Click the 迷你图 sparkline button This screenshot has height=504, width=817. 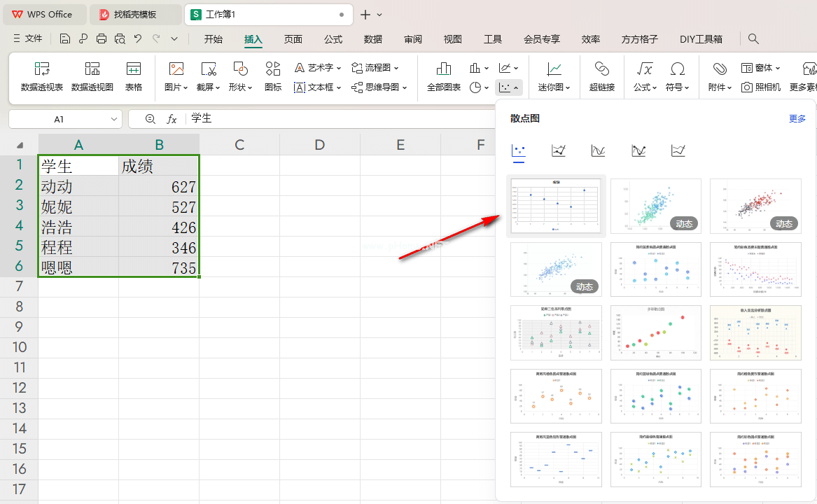pos(554,76)
